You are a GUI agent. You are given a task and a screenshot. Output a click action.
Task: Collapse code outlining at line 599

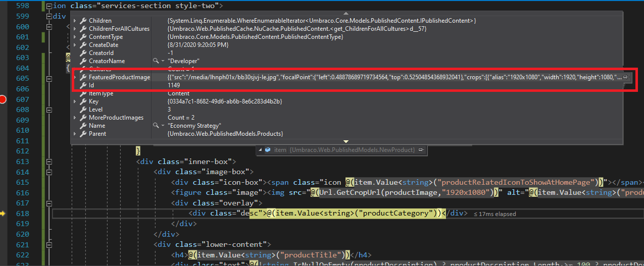point(49,16)
